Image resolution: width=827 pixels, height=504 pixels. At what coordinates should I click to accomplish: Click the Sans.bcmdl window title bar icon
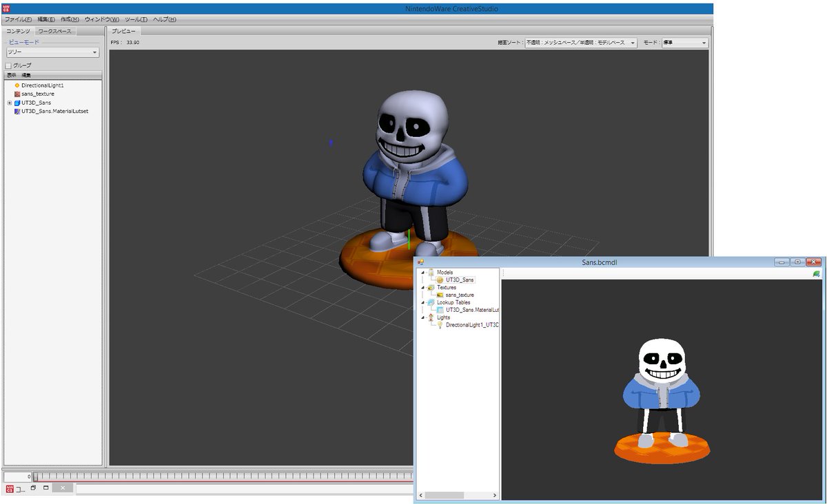(x=420, y=262)
